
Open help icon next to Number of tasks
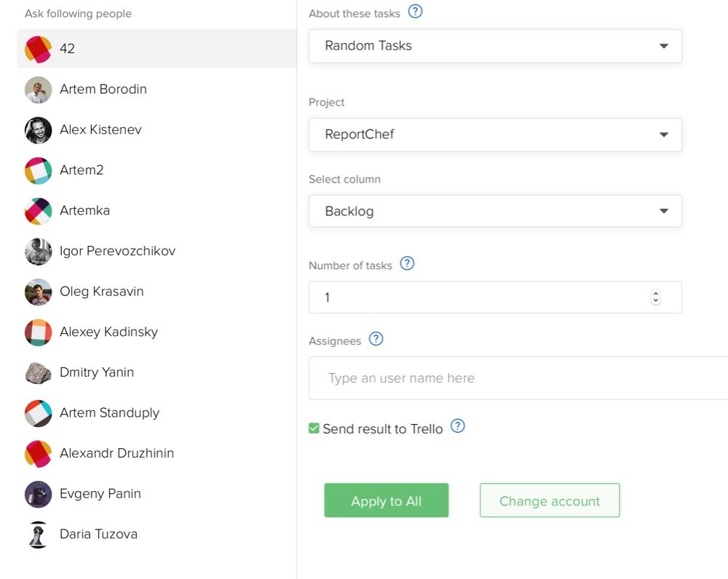click(x=407, y=263)
